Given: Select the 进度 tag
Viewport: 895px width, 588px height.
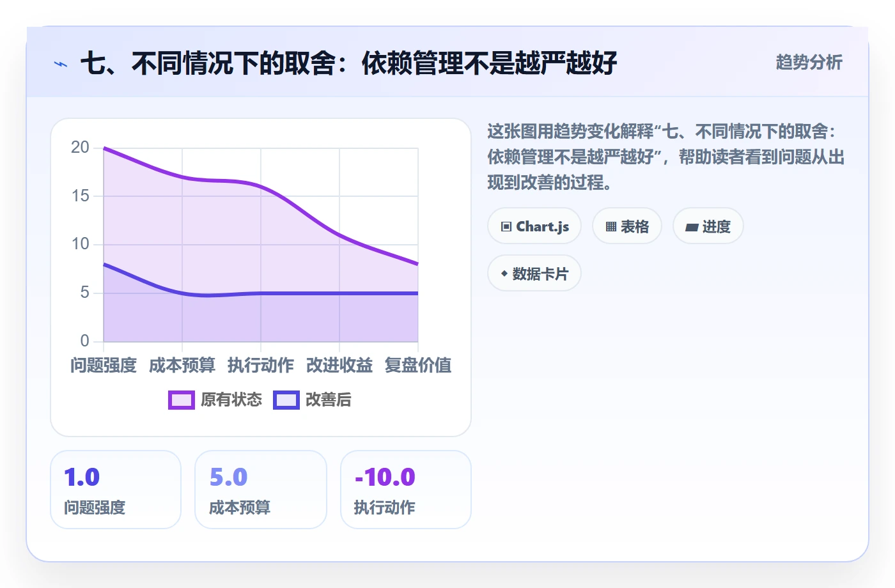Looking at the screenshot, I should point(708,226).
